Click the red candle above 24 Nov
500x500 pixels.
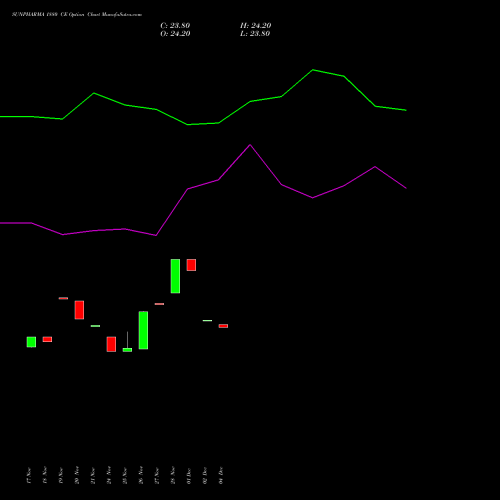pyautogui.click(x=111, y=344)
